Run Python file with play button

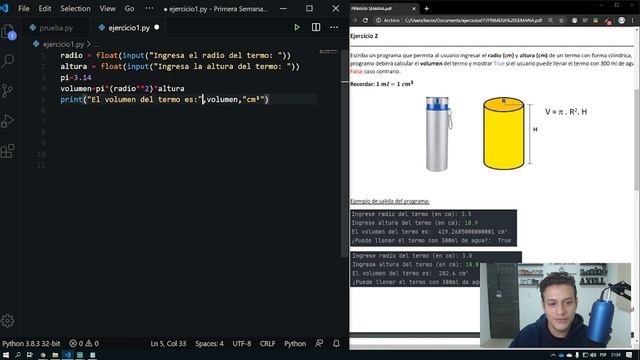[297, 27]
